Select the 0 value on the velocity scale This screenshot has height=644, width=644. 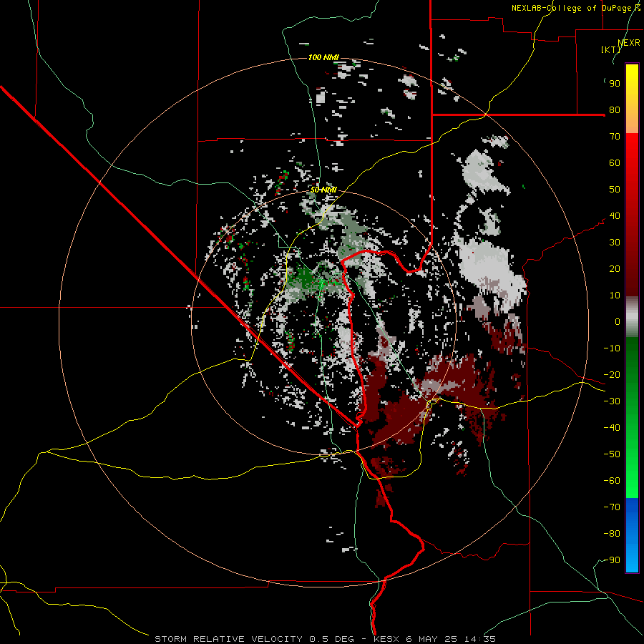(618, 322)
